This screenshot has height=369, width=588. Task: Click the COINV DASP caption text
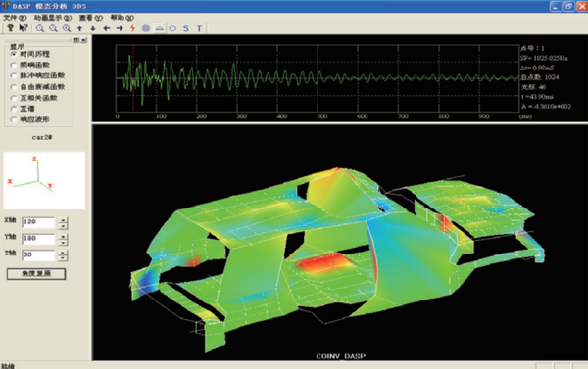coord(340,356)
